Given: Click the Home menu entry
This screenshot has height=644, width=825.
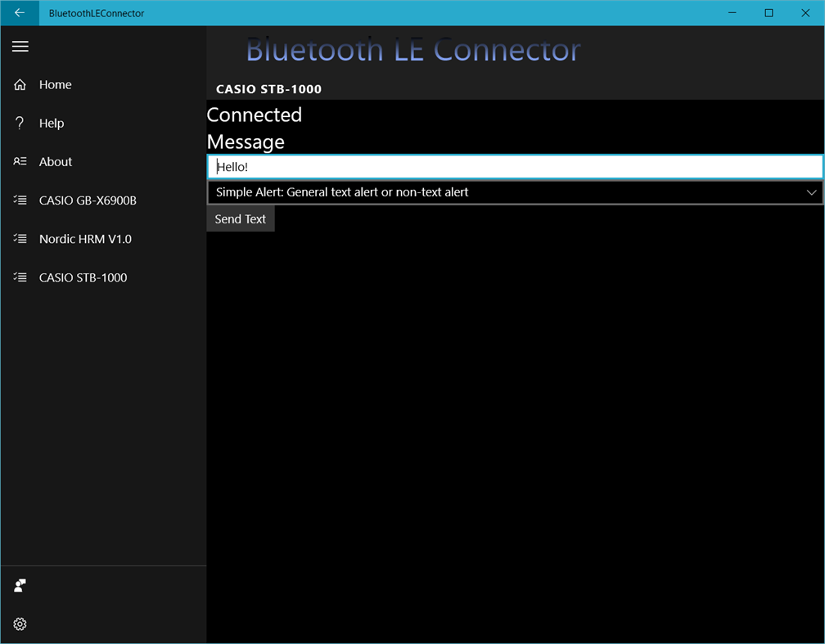Looking at the screenshot, I should (x=55, y=84).
